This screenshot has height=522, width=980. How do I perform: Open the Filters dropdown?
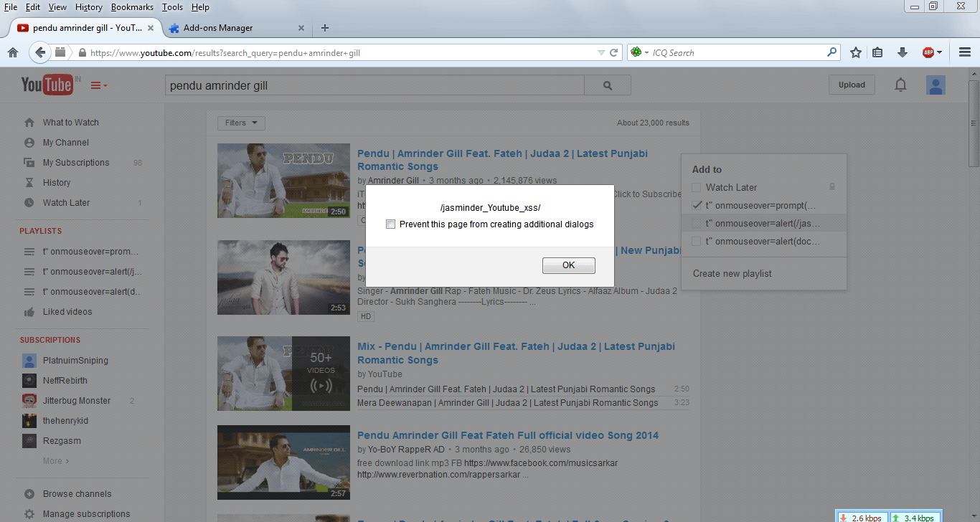[241, 123]
